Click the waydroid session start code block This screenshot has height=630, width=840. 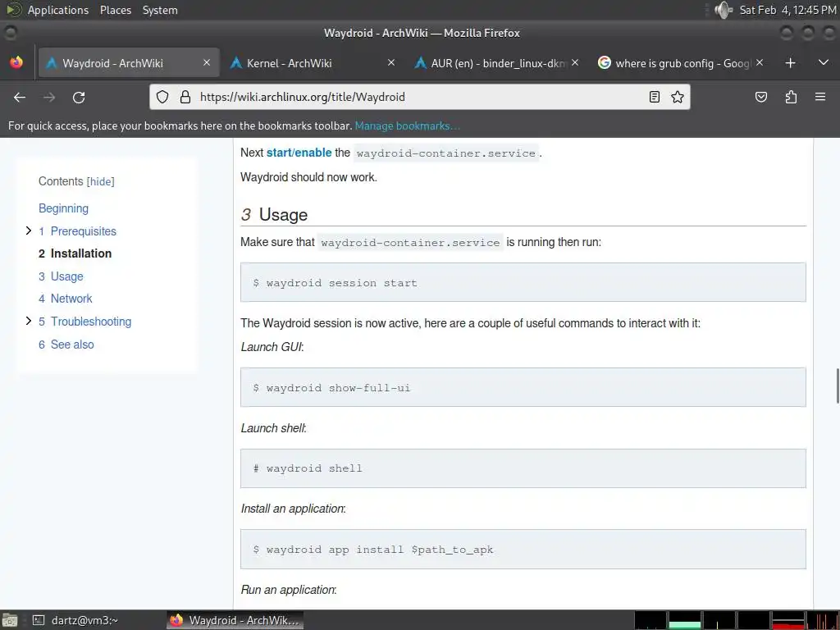(x=523, y=282)
